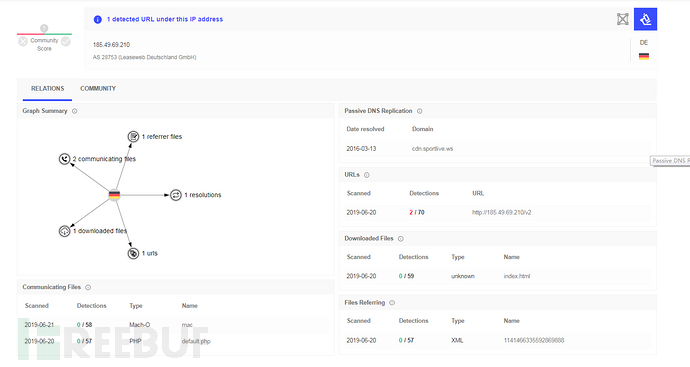Viewport: 690px width, 367px height.
Task: Click the community score positive vote icon
Action: pyautogui.click(x=66, y=41)
